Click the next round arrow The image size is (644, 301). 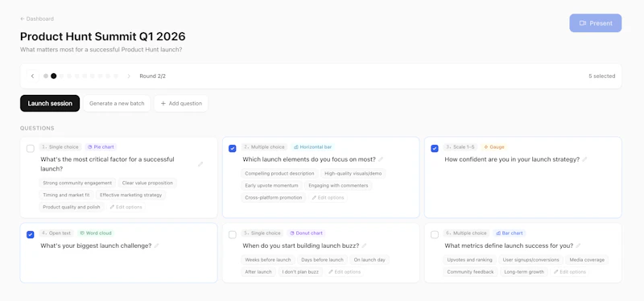tap(129, 76)
